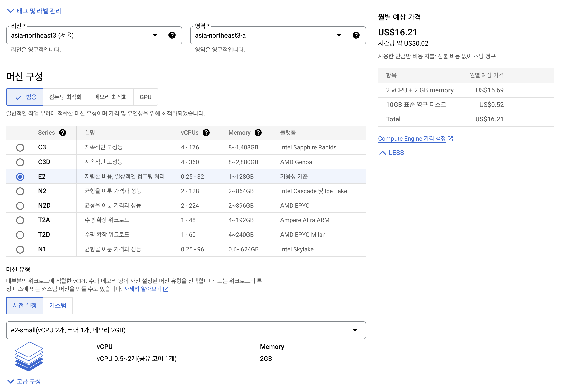Click the stacked layers machine type icon

click(29, 356)
